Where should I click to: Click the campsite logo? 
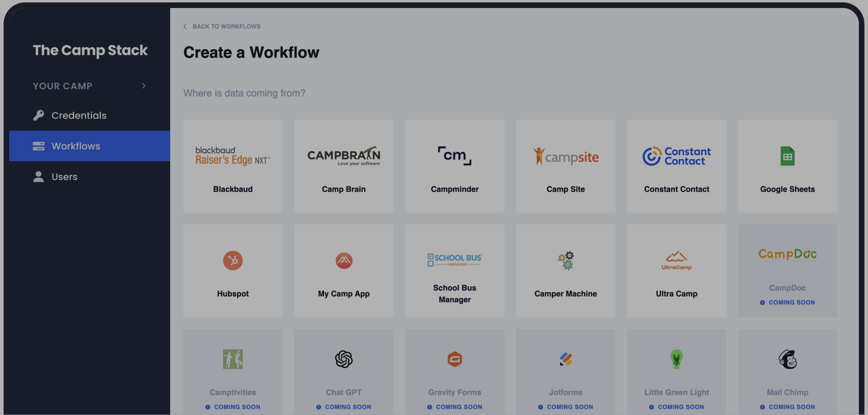[x=566, y=156]
